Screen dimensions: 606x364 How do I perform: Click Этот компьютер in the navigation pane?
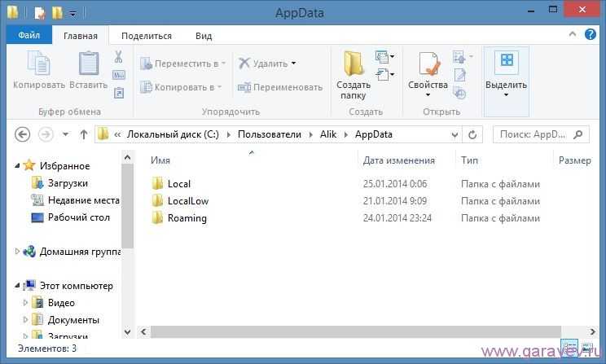click(76, 286)
